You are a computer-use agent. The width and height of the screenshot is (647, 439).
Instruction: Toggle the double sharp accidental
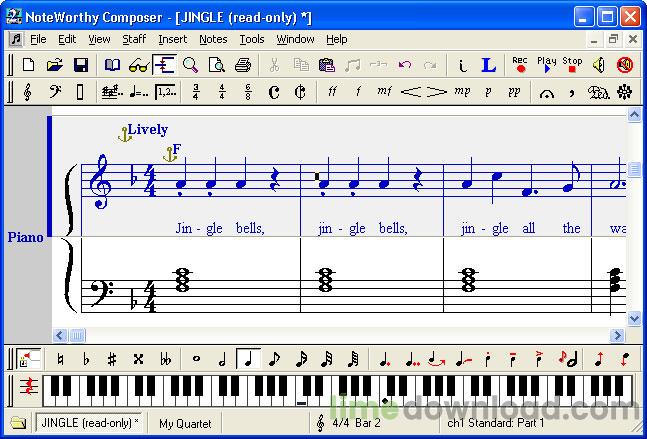[x=138, y=359]
